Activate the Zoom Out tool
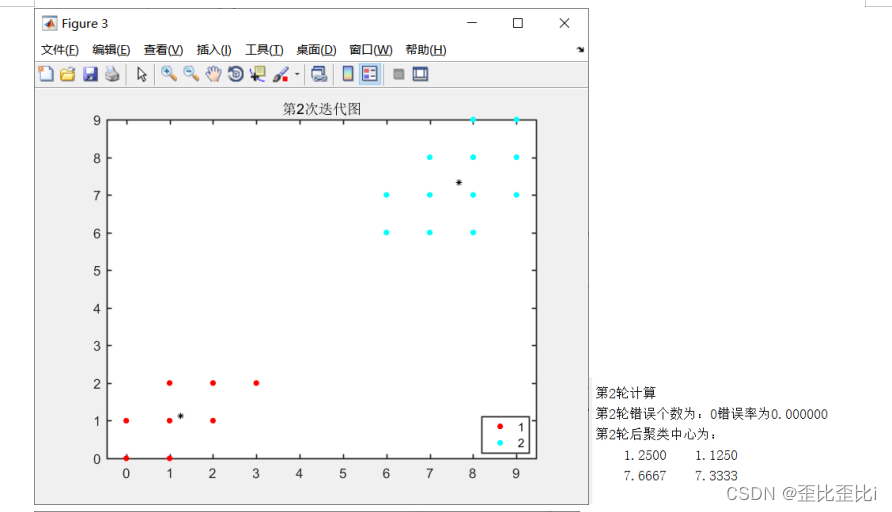 coord(191,74)
